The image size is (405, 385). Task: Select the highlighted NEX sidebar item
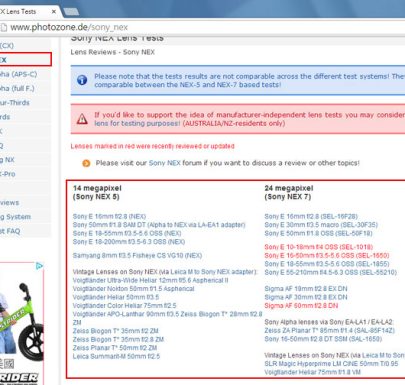coord(25,60)
